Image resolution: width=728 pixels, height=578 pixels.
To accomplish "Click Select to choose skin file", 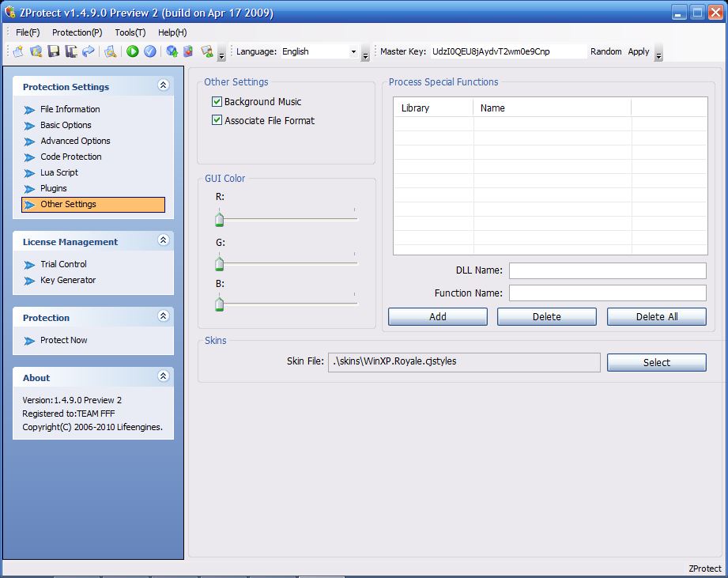I will pos(657,363).
